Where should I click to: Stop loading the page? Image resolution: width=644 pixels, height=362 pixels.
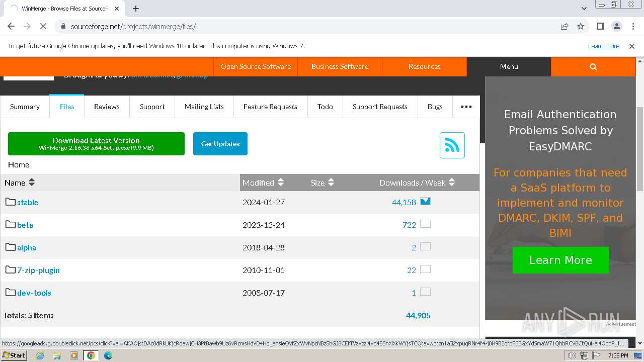point(43,26)
